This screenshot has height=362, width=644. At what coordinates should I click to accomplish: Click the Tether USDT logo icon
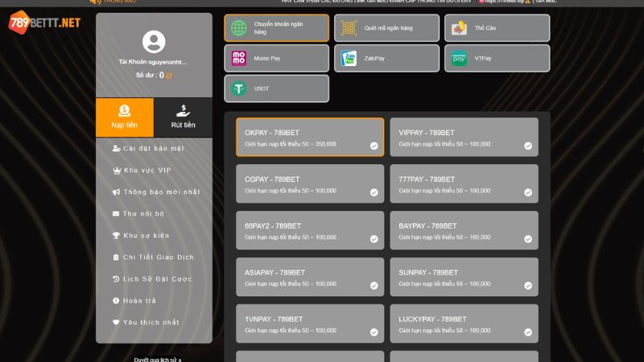pyautogui.click(x=238, y=88)
